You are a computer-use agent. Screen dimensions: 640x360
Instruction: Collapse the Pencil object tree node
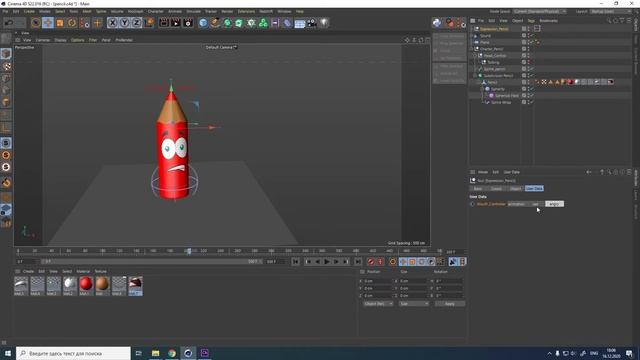tap(478, 82)
